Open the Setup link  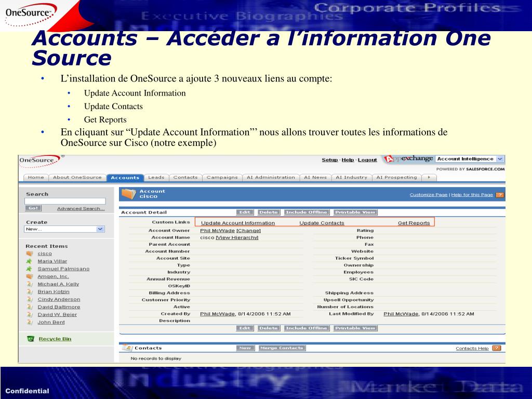click(x=330, y=160)
